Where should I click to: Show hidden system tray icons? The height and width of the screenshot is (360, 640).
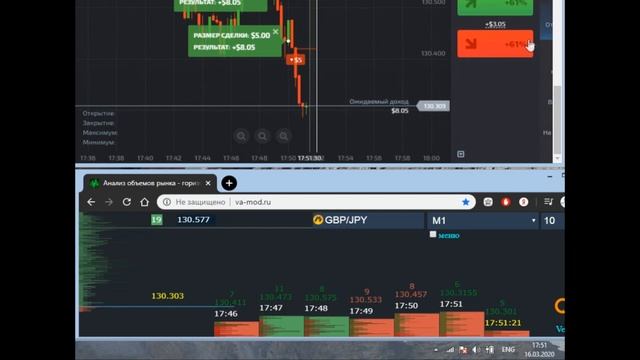click(x=436, y=350)
